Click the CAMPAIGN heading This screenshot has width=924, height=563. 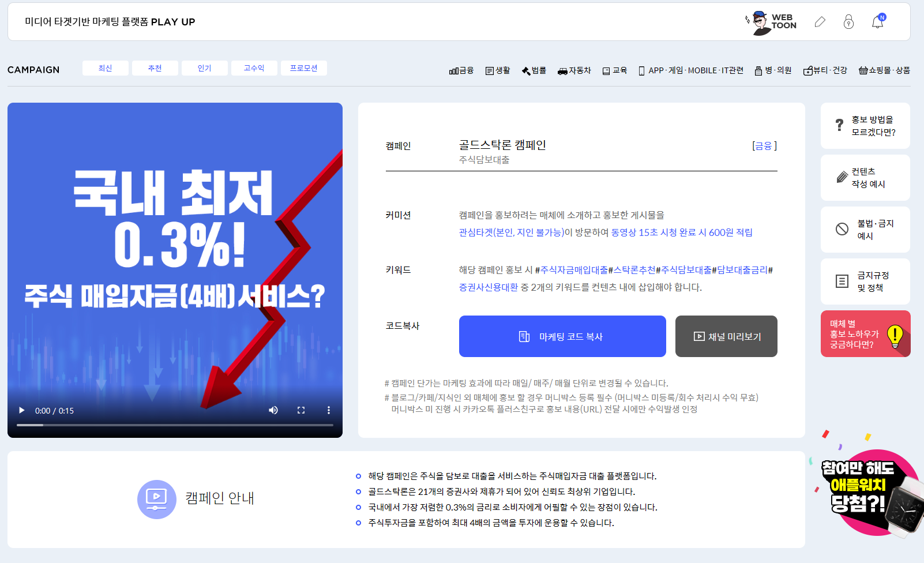click(x=33, y=70)
